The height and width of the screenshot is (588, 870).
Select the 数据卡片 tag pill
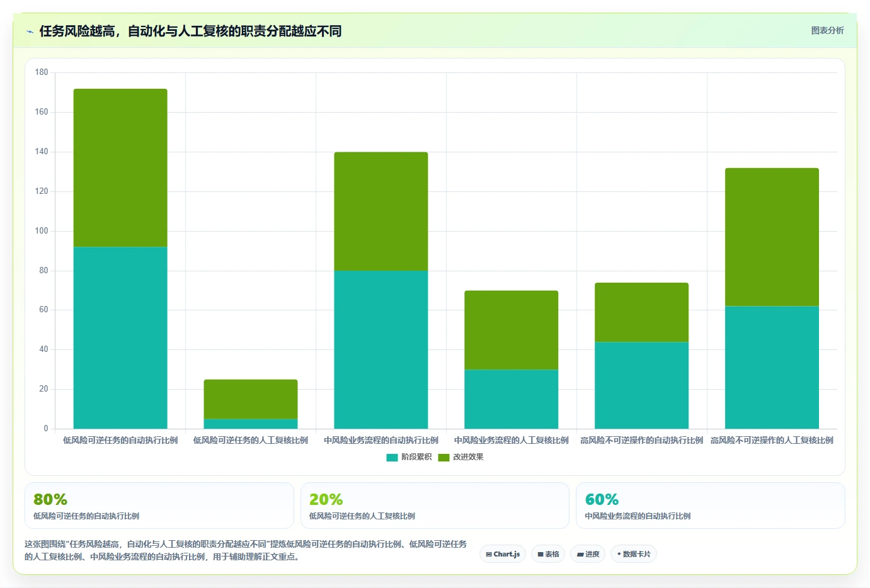pyautogui.click(x=634, y=554)
